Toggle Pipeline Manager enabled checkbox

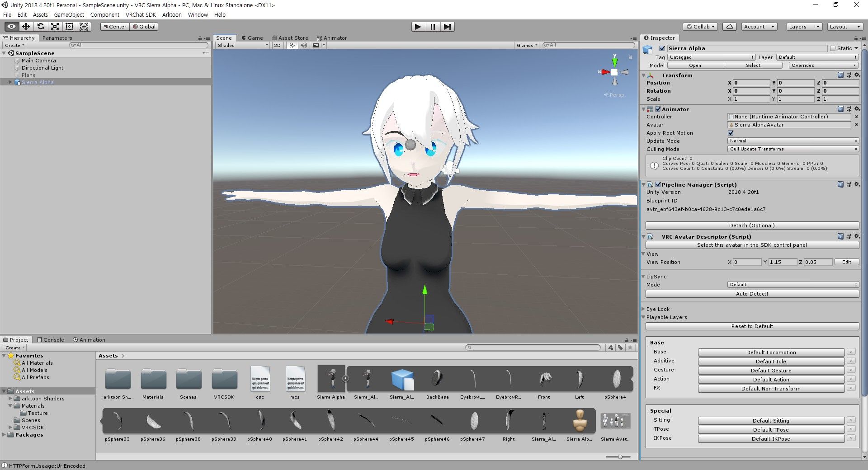coord(658,184)
